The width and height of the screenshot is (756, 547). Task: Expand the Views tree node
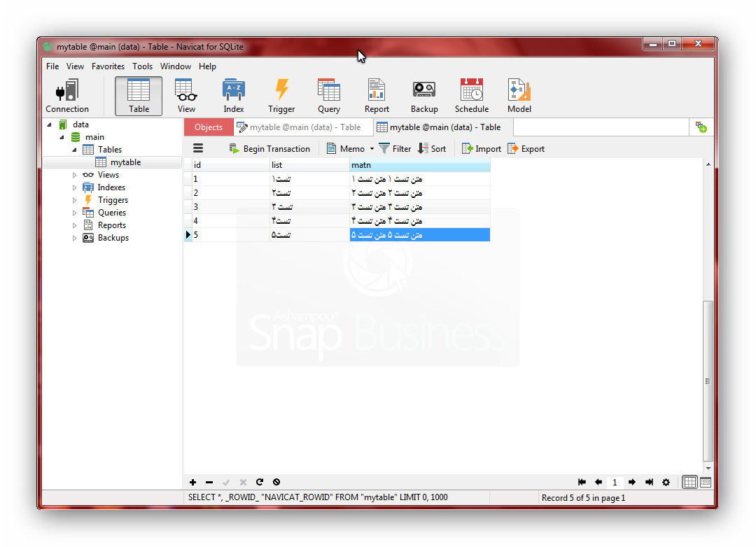pos(75,175)
